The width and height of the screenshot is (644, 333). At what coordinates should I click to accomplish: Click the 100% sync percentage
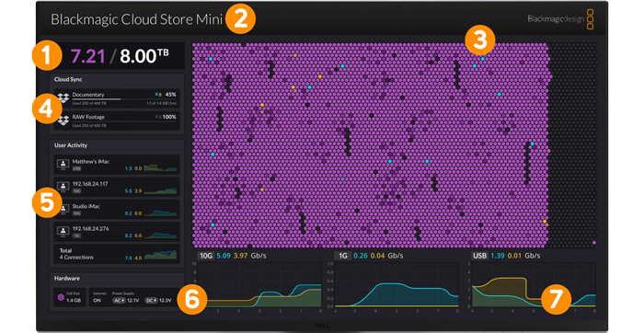(169, 117)
